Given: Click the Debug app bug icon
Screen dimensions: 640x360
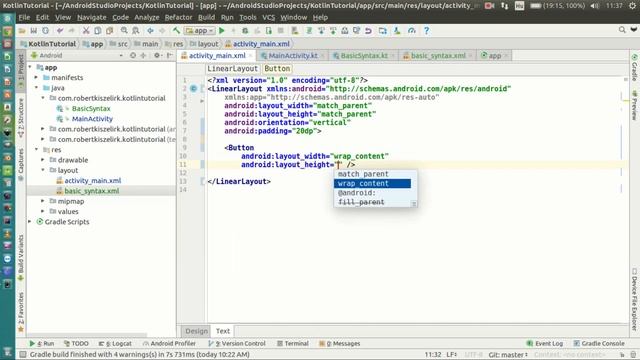Looking at the screenshot, I should (x=245, y=31).
